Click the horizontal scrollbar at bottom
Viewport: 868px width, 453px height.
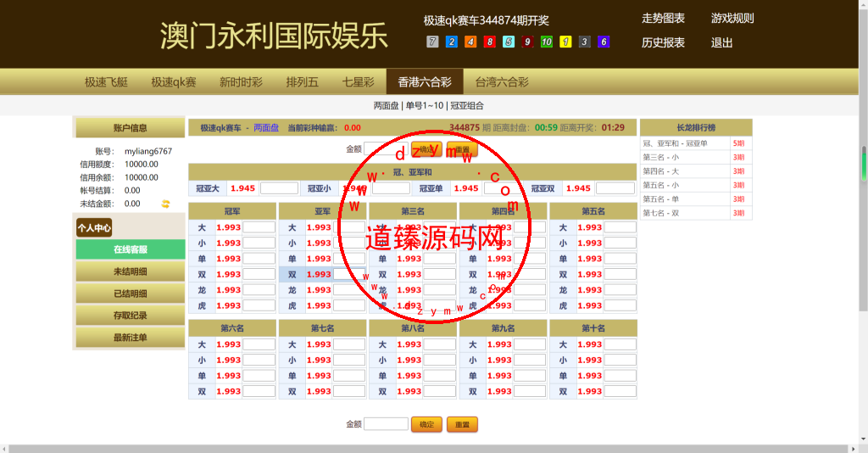coord(429,449)
